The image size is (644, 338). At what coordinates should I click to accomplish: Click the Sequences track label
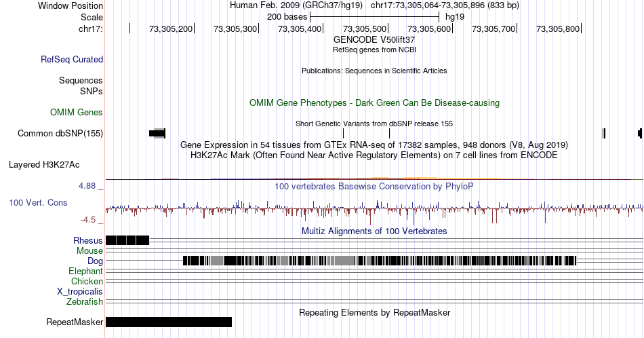(x=81, y=80)
